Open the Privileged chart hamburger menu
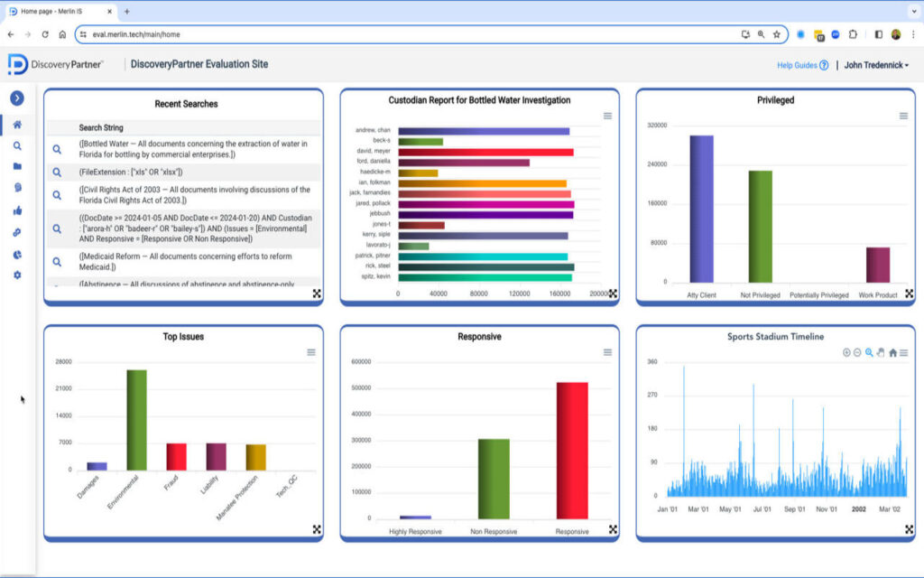This screenshot has height=578, width=924. tap(903, 116)
